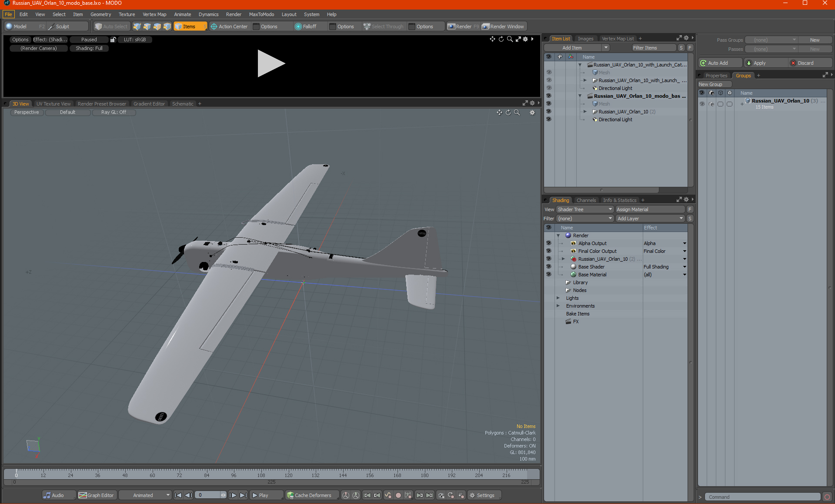Click the Item List horizontal scrollbar
This screenshot has width=835, height=504.
click(602, 190)
